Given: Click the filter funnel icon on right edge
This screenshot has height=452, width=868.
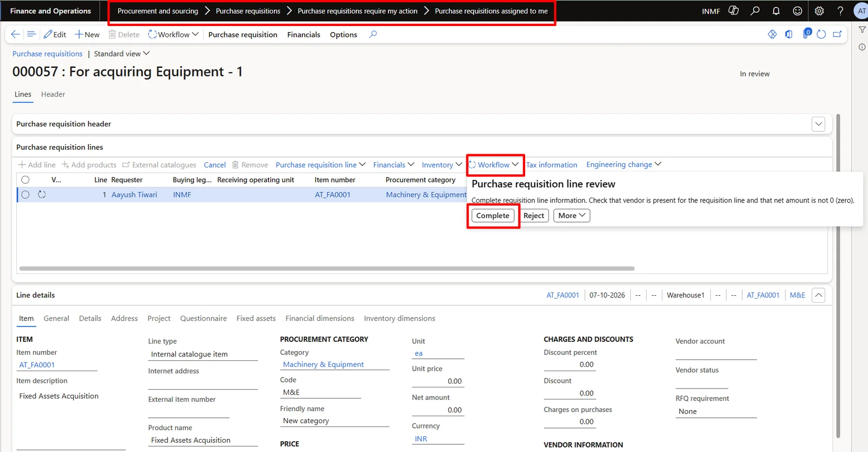Looking at the screenshot, I should (x=862, y=30).
